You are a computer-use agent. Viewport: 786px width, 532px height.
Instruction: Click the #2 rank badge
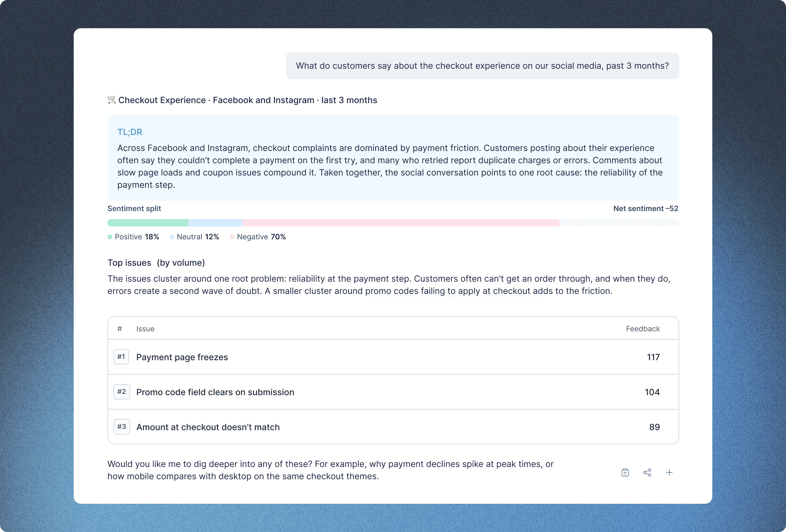[x=122, y=392]
